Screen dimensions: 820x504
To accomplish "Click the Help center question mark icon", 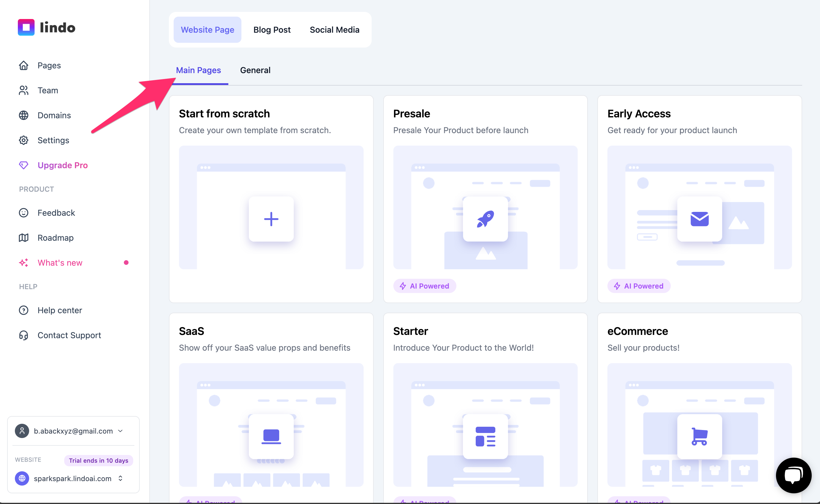I will point(24,310).
